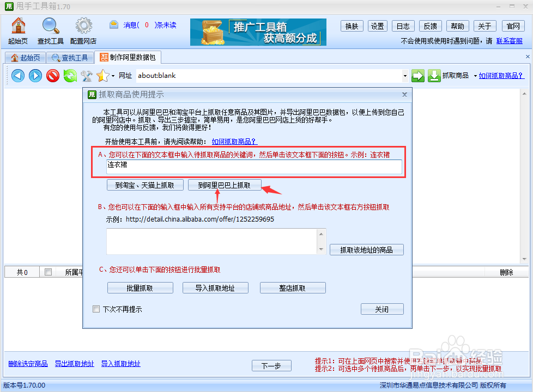533x392 pixels.
Task: Click the forward navigation arrow
Action: (x=34, y=75)
